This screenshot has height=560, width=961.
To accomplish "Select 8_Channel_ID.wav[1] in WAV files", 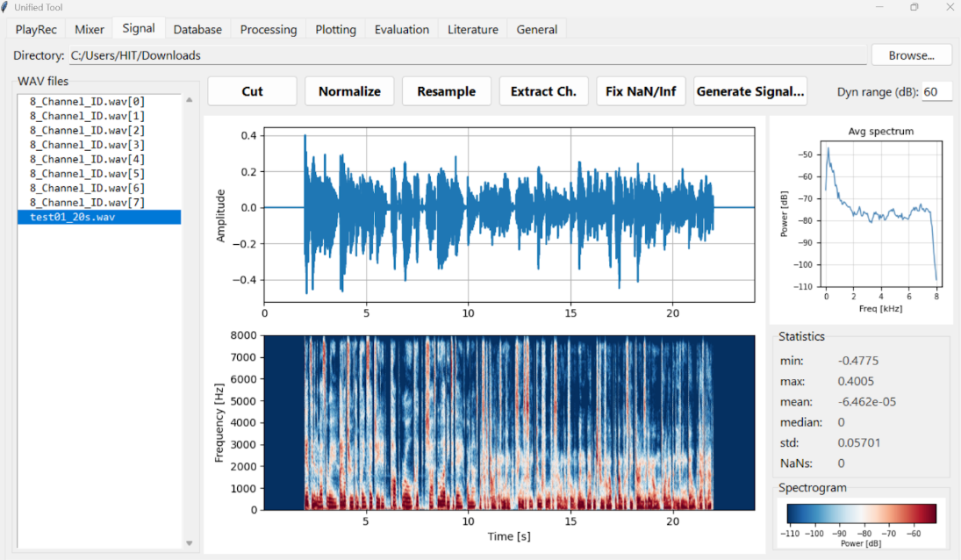I will pyautogui.click(x=99, y=116).
